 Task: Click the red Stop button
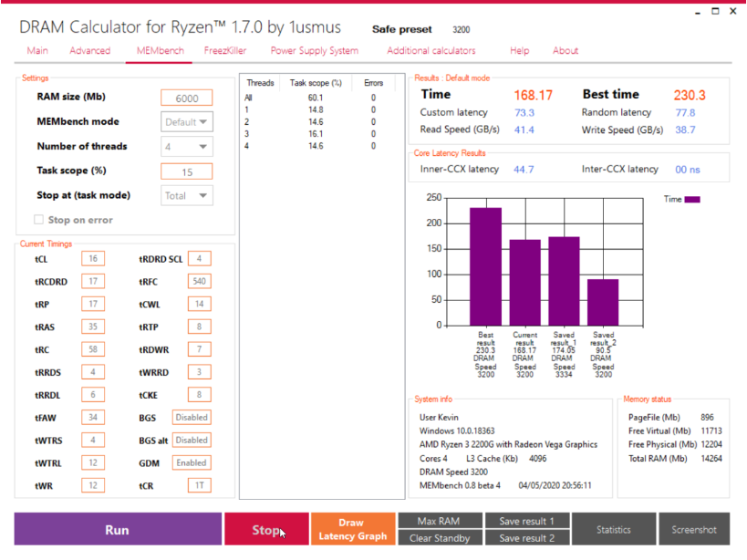coord(266,530)
